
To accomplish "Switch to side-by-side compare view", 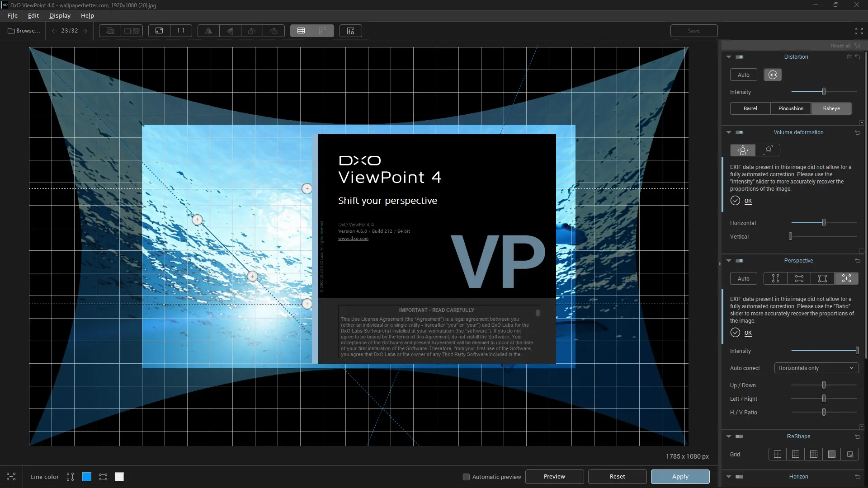I will tap(132, 31).
